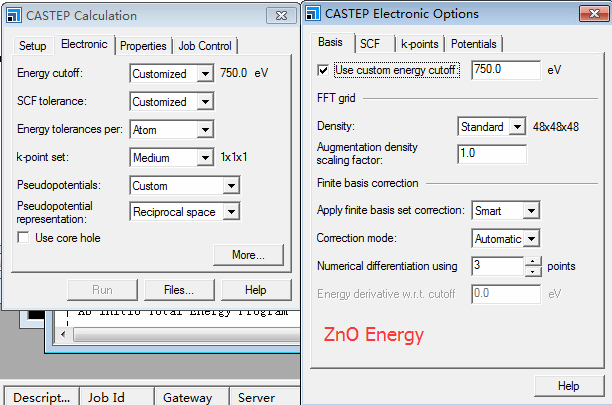Enable the Use core hole checkbox
The width and height of the screenshot is (612, 405).
23,238
